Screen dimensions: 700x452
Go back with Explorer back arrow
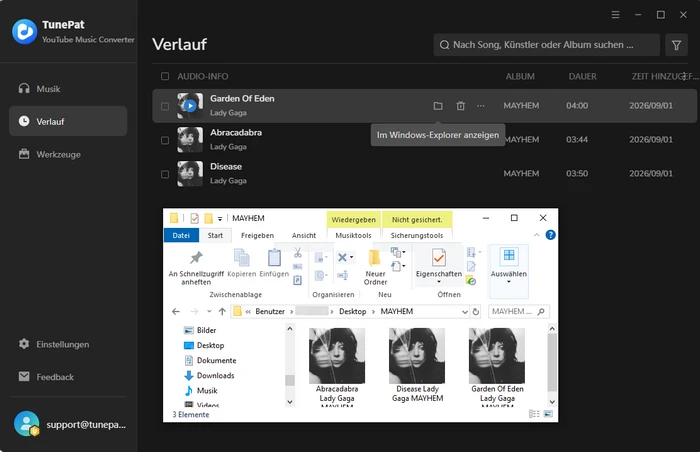point(176,311)
